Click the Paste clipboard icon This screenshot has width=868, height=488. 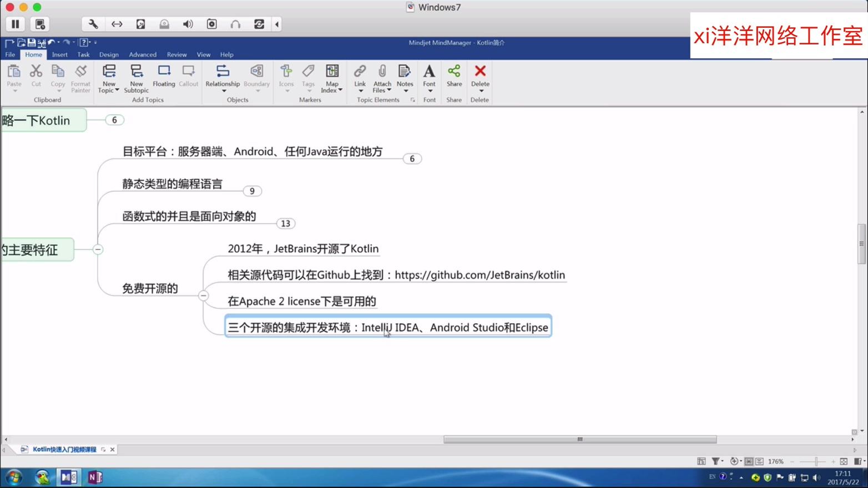coord(14,70)
